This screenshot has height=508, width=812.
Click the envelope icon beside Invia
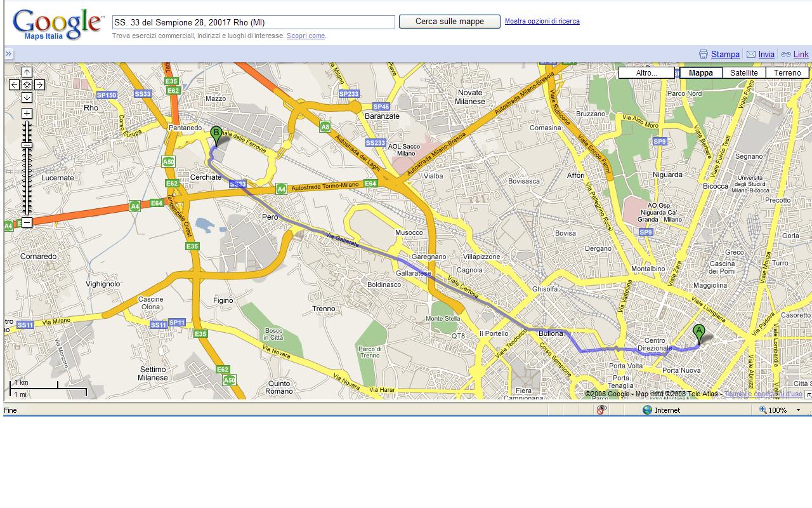[x=751, y=55]
